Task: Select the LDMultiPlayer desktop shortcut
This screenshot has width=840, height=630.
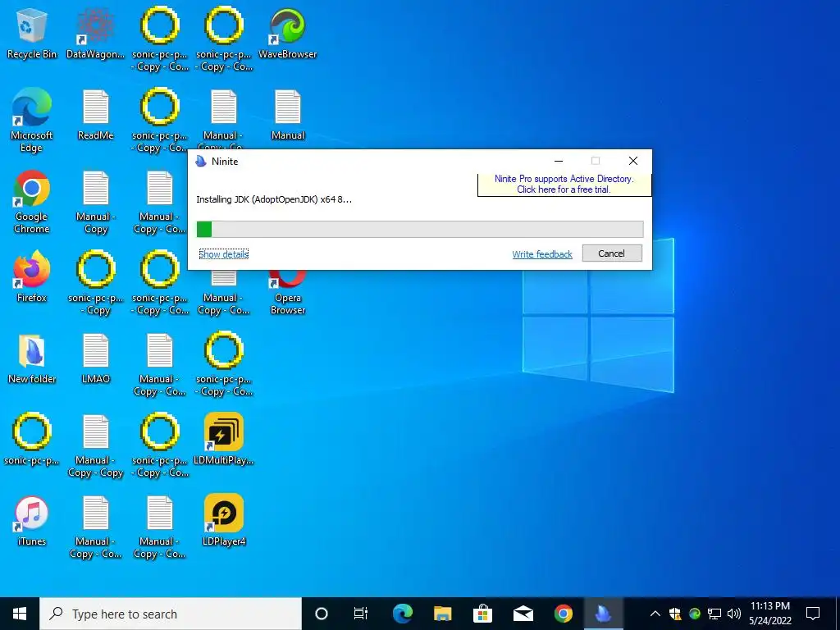Action: point(224,440)
